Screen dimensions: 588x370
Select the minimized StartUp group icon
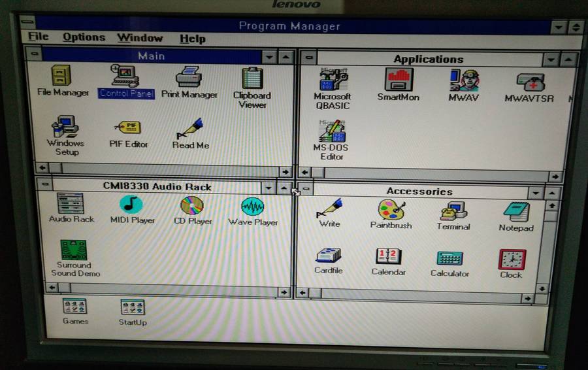133,312
